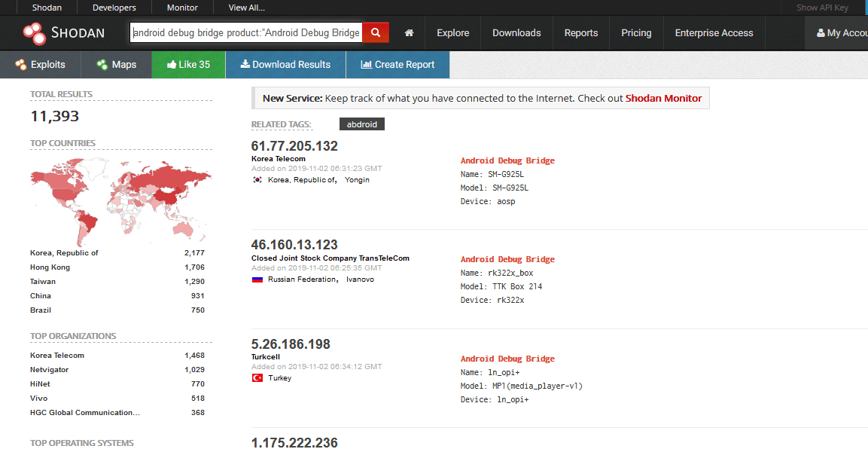Viewport: 868px width, 449px height.
Task: Click Android Debug Bridge title for ln_opi+
Action: click(507, 359)
